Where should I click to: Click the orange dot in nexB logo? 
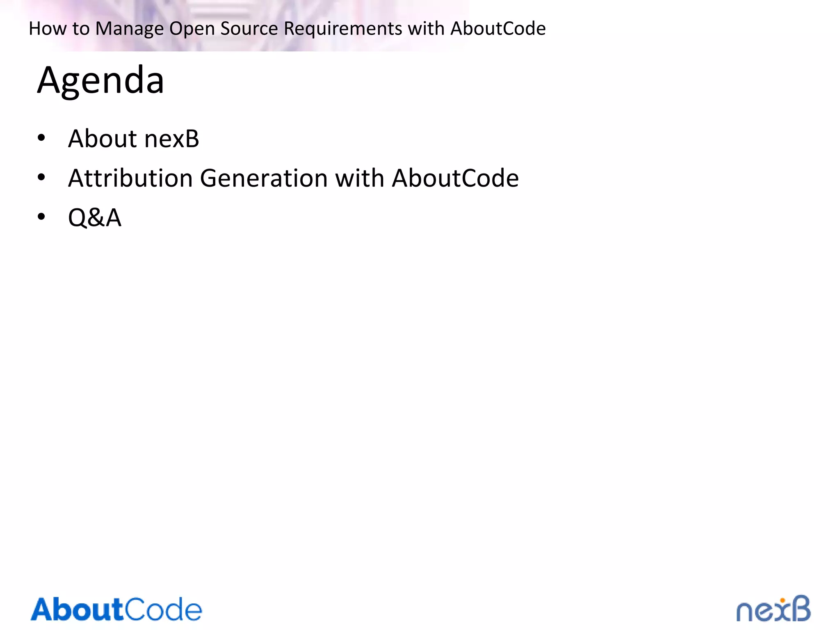(783, 601)
